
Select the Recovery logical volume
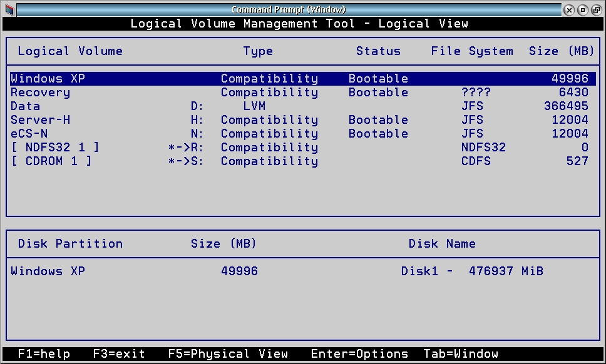303,93
